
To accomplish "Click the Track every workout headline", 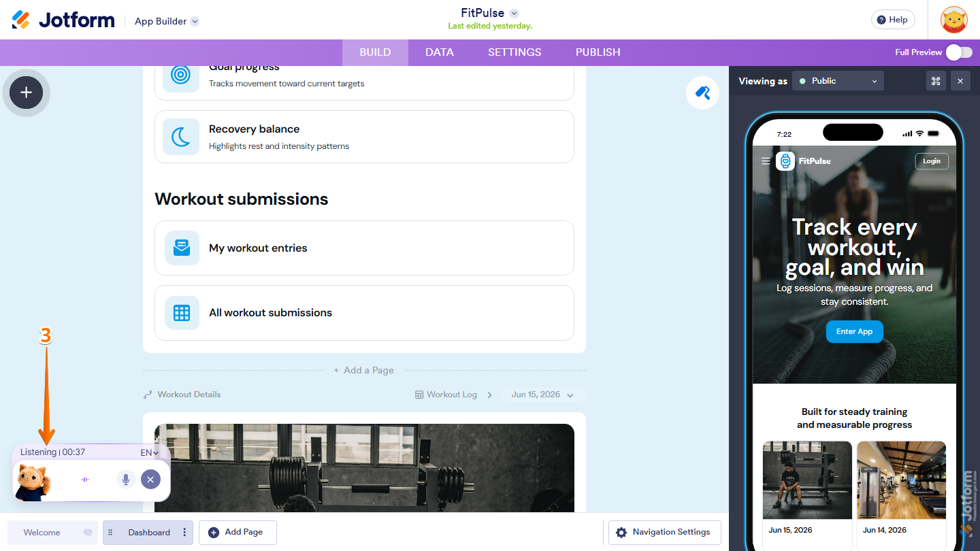I will coord(854,247).
